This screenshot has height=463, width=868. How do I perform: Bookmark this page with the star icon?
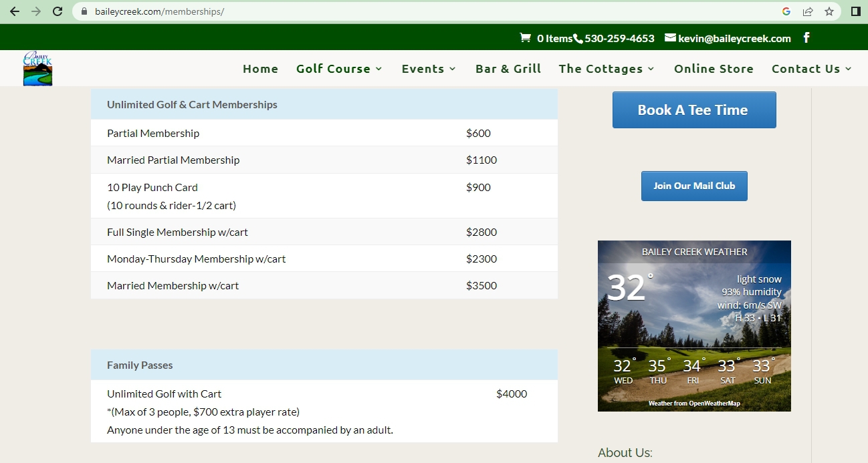click(x=829, y=11)
